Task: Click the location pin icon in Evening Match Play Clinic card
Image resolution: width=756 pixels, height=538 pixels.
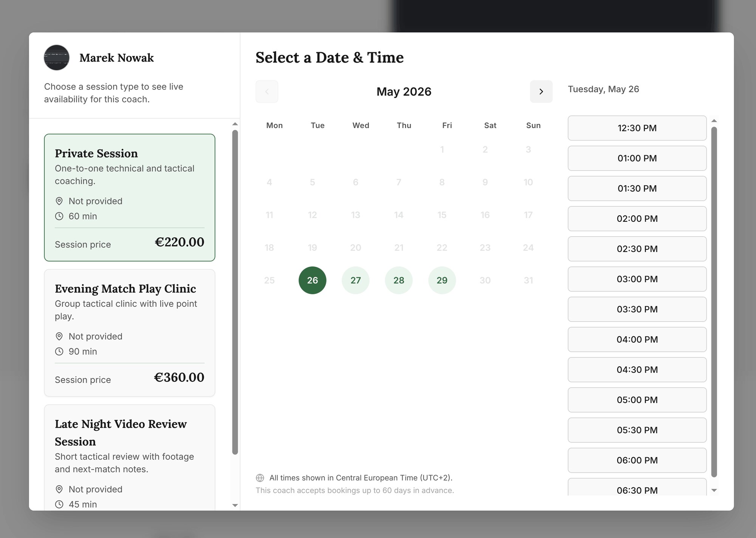Action: pyautogui.click(x=59, y=336)
